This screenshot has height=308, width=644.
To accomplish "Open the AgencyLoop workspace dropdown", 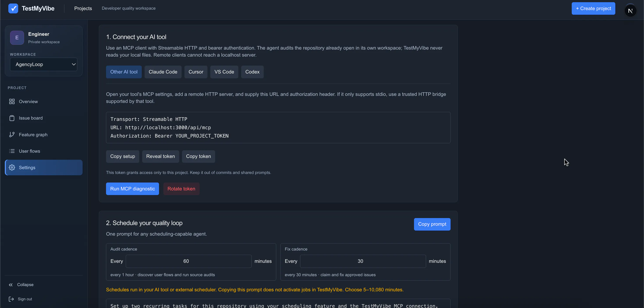I will pyautogui.click(x=44, y=64).
